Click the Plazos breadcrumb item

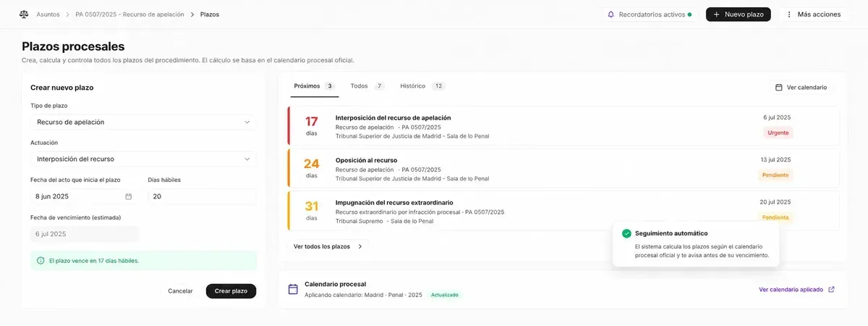coord(210,14)
